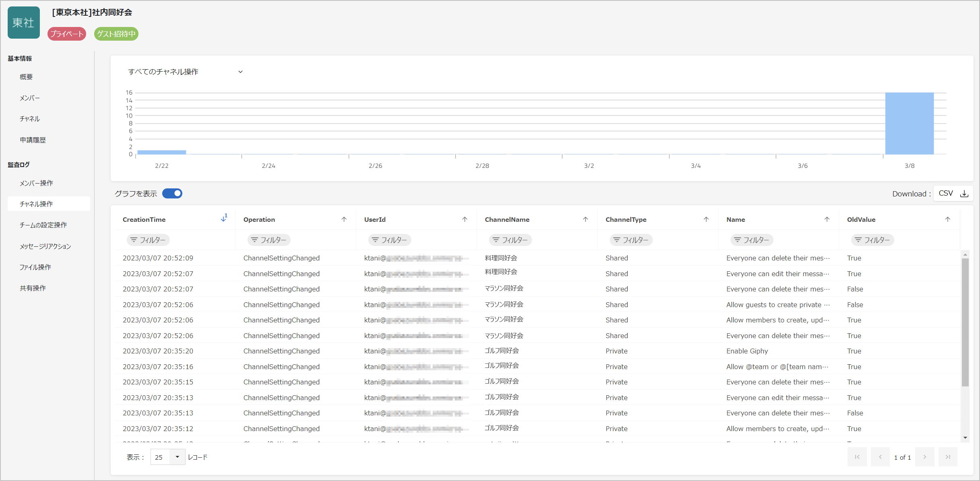Go to last page icon
Image resolution: width=980 pixels, height=481 pixels.
[x=948, y=457]
